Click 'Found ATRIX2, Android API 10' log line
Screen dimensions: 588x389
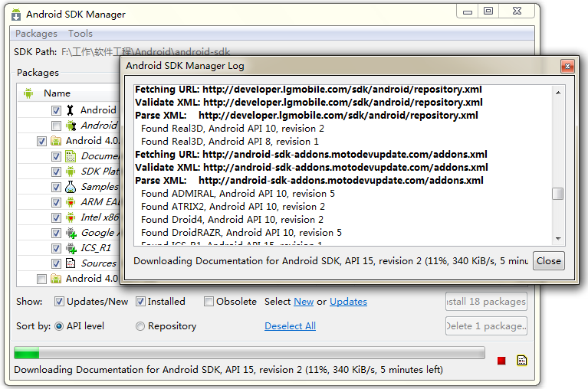(233, 207)
